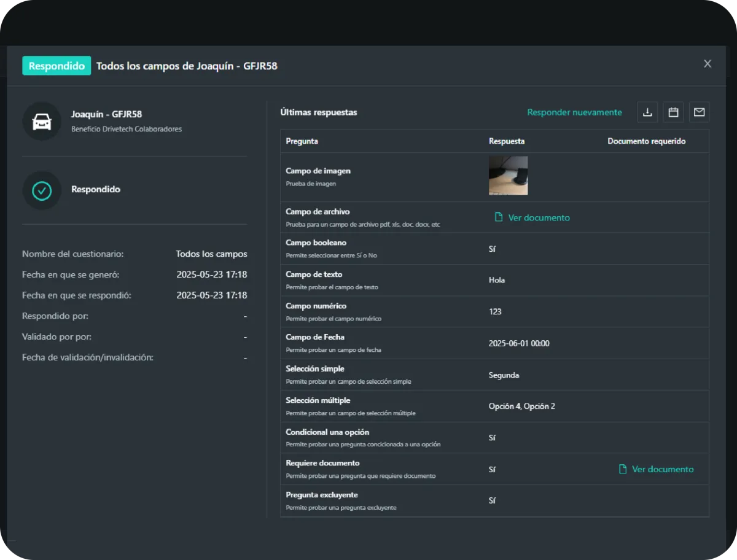The height and width of the screenshot is (560, 737).
Task: Open the Campo de imagen thumbnail
Action: coord(508,176)
